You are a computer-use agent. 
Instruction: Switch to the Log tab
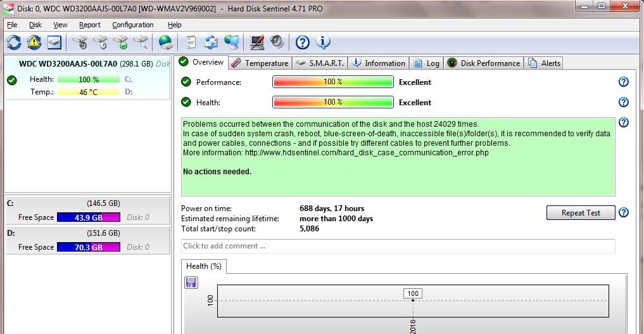pyautogui.click(x=426, y=63)
